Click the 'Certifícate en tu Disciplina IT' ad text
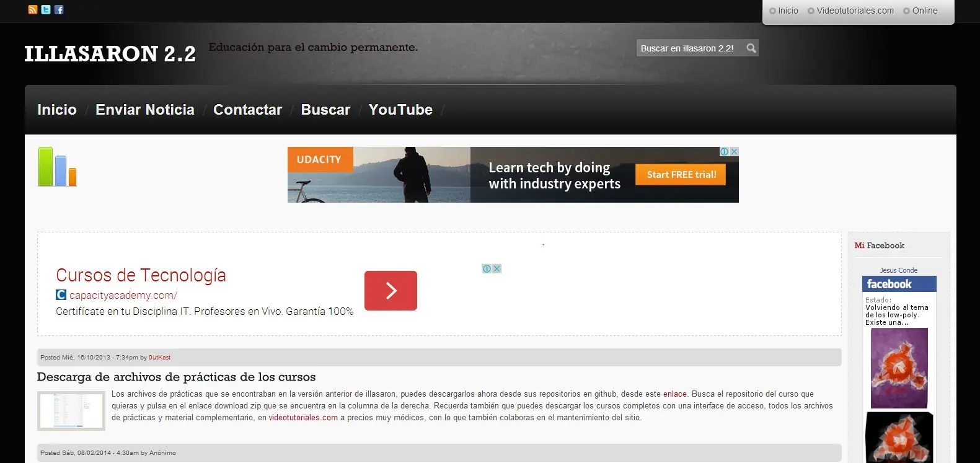The height and width of the screenshot is (463, 980). coord(205,311)
